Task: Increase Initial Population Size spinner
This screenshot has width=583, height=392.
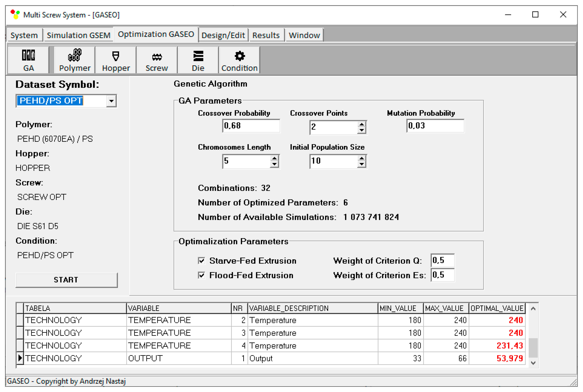Action: [x=361, y=158]
